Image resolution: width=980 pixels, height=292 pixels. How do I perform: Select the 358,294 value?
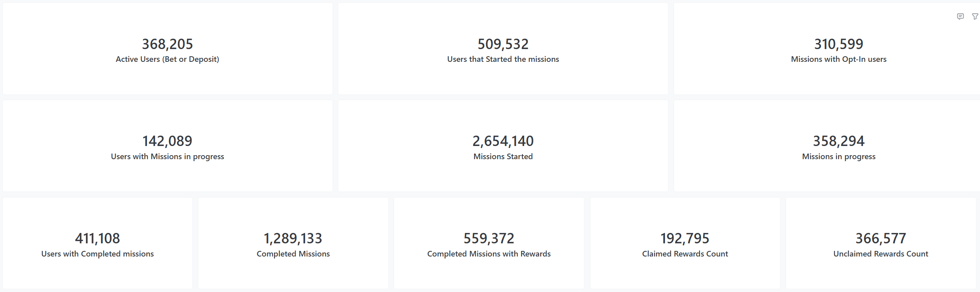click(839, 141)
